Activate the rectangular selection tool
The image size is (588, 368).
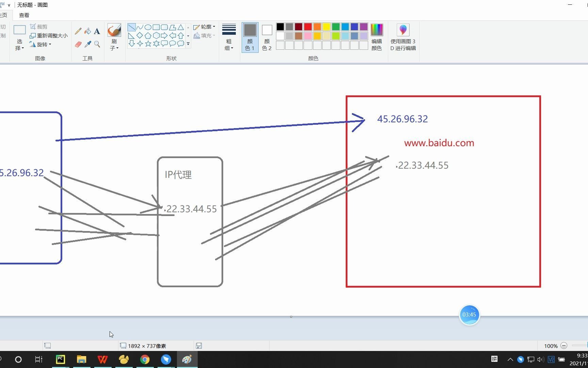[19, 30]
